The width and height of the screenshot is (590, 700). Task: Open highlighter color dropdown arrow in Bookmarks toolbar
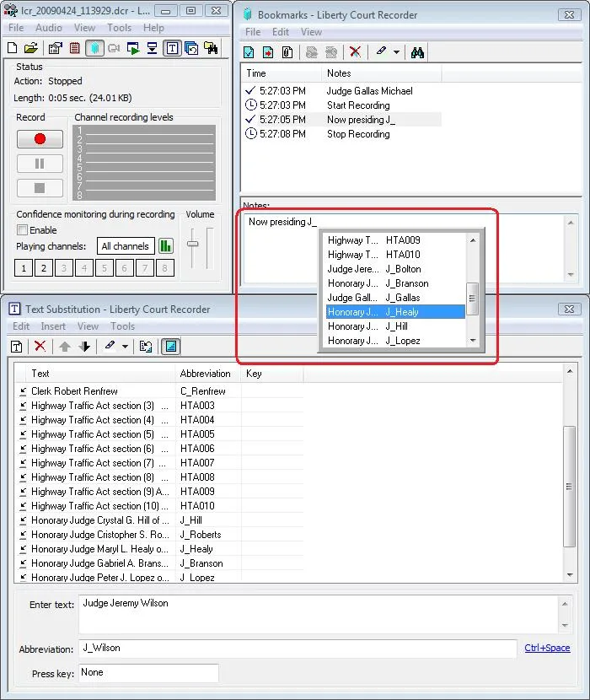click(396, 52)
